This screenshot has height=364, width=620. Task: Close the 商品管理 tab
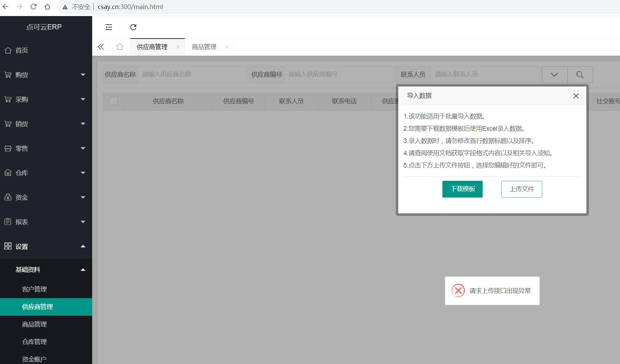(x=227, y=47)
